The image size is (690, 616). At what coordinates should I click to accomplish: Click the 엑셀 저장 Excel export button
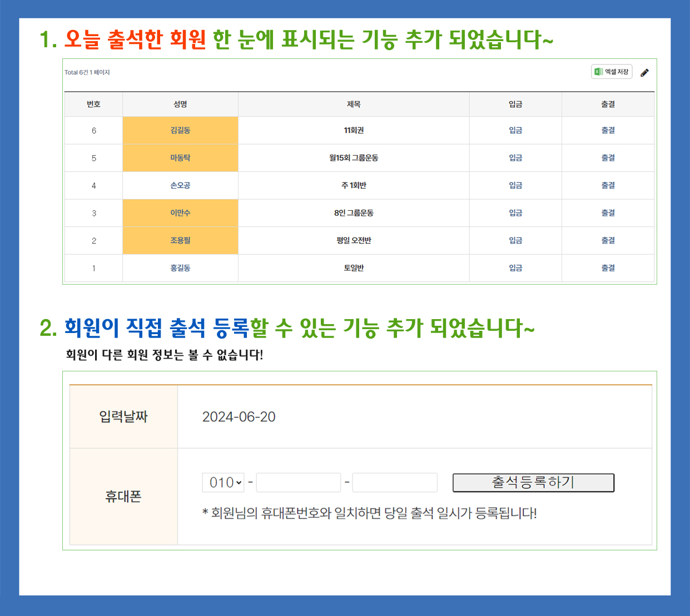pyautogui.click(x=612, y=72)
